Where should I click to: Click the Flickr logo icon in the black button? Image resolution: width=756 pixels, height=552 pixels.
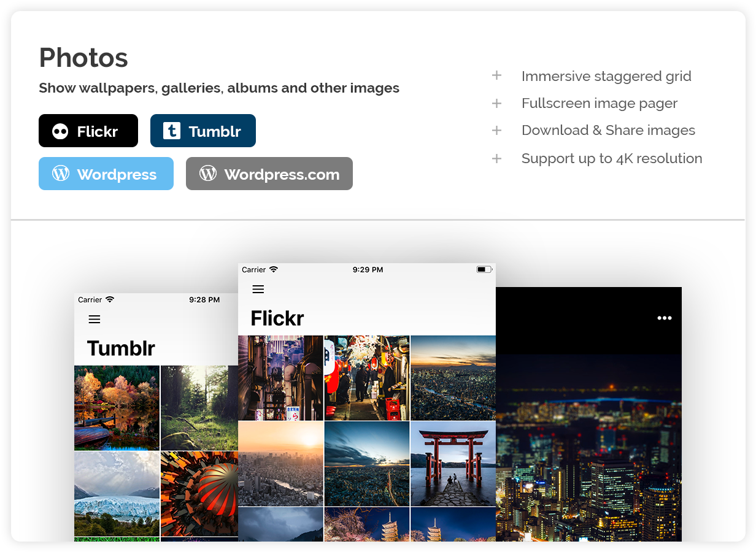(x=60, y=131)
